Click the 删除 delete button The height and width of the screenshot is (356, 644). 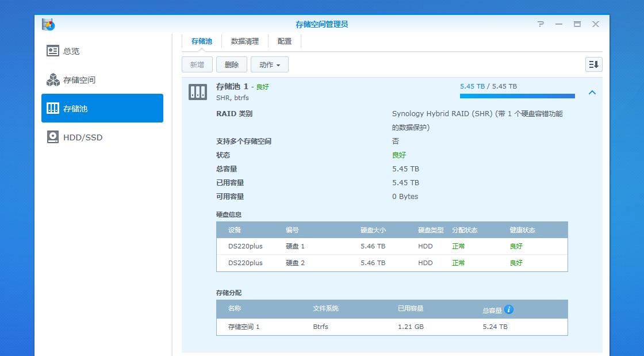pos(232,64)
